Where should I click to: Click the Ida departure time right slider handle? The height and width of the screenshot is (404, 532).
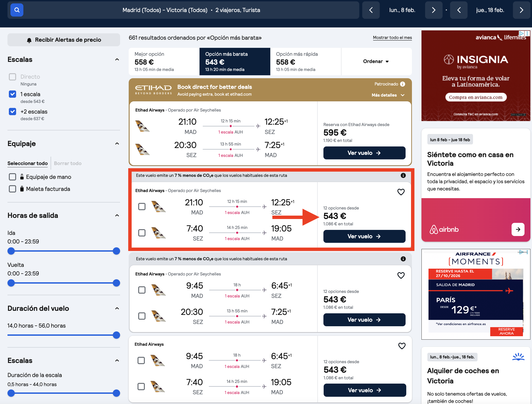(116, 251)
